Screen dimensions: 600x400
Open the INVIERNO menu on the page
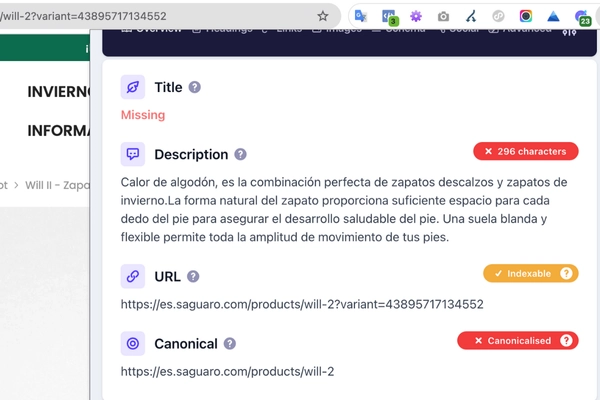click(x=58, y=92)
